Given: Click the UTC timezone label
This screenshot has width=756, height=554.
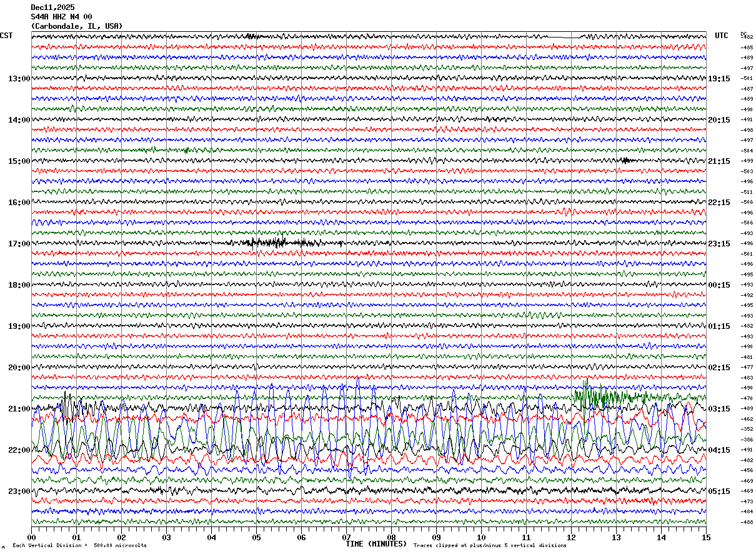Looking at the screenshot, I should click(x=722, y=36).
